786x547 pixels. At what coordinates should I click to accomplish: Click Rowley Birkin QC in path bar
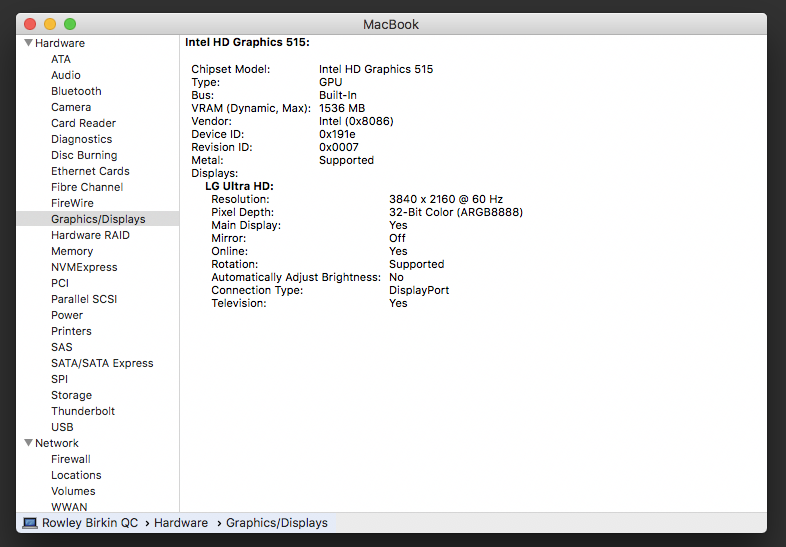90,523
